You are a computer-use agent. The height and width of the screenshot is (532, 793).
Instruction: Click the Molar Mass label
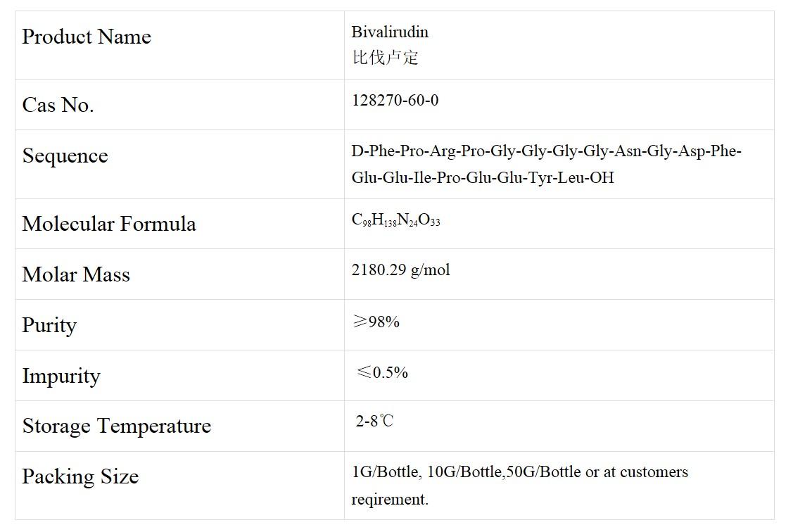coord(76,274)
